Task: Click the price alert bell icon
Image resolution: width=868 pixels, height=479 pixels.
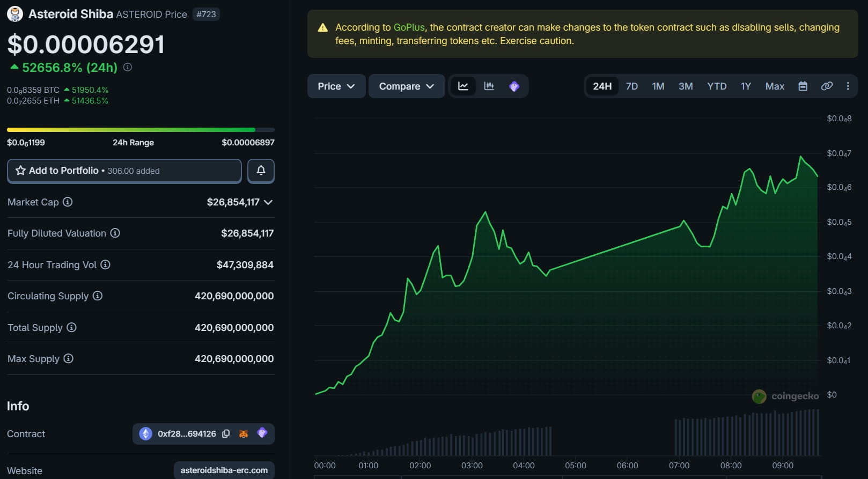Action: [261, 171]
